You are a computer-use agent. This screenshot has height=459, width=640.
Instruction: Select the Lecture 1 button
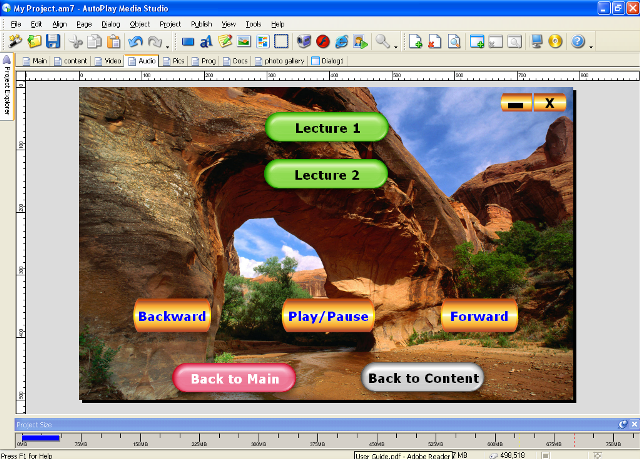coord(326,128)
